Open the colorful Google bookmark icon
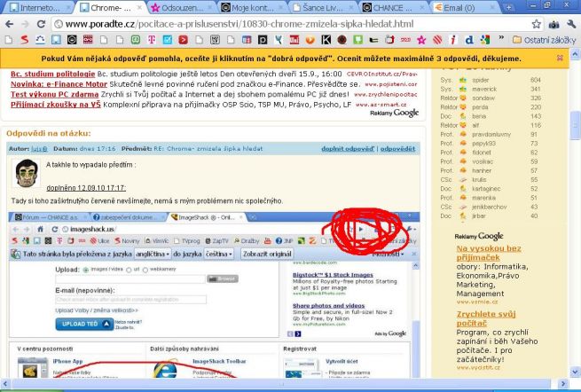 click(484, 40)
